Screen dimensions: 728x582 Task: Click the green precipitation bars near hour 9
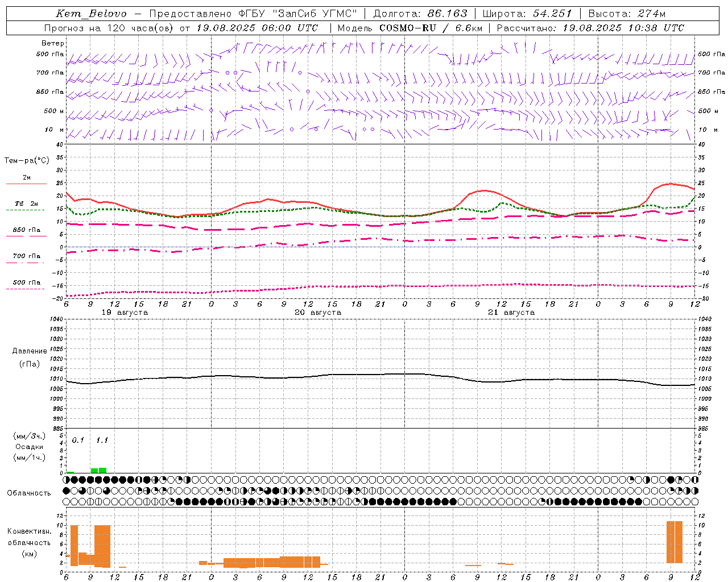(x=98, y=471)
